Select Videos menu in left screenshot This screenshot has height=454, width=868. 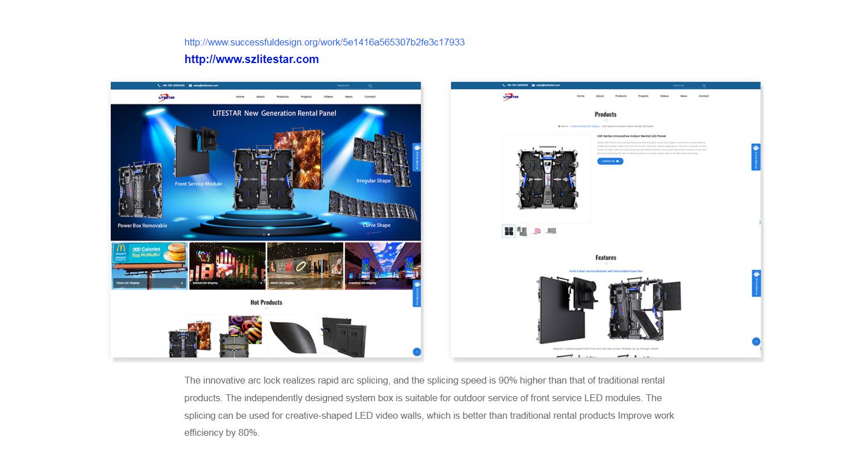(x=328, y=97)
